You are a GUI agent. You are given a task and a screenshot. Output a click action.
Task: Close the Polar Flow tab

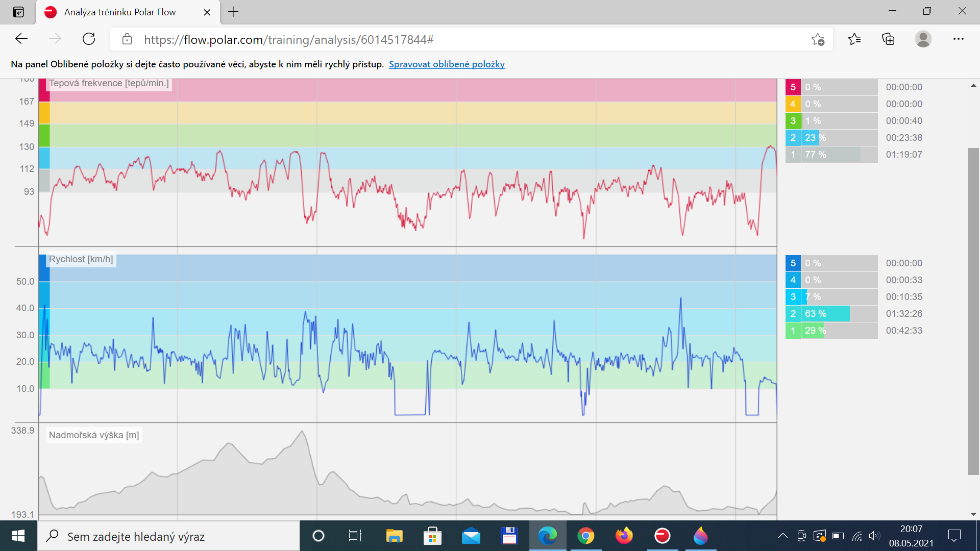tap(207, 12)
